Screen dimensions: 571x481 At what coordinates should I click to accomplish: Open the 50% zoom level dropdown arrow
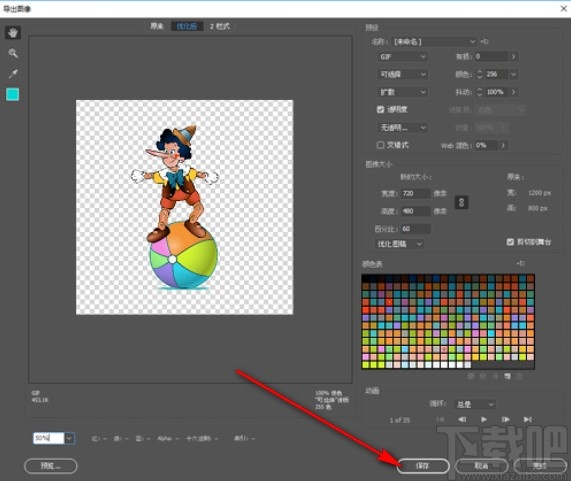click(x=69, y=438)
